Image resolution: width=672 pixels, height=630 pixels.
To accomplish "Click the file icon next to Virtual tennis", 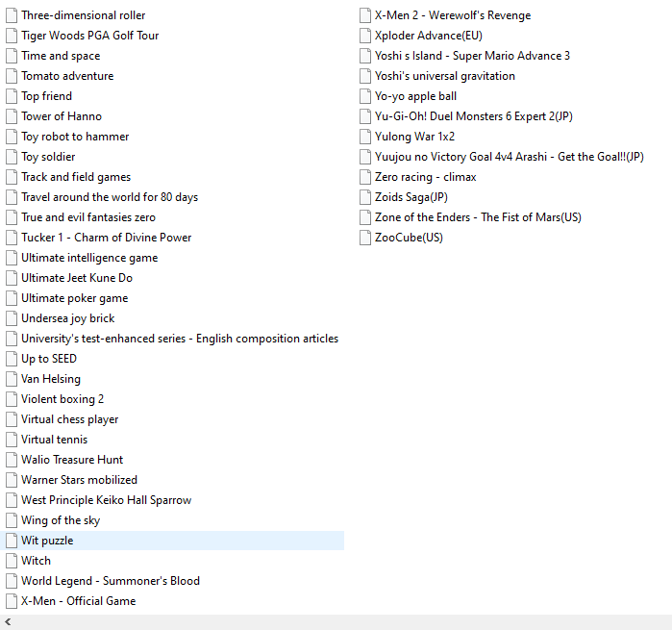I will tap(12, 440).
